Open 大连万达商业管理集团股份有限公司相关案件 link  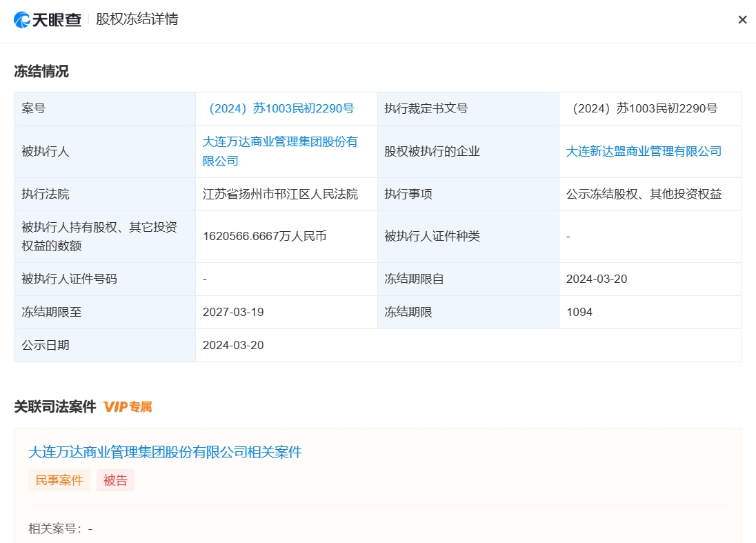[x=166, y=453]
